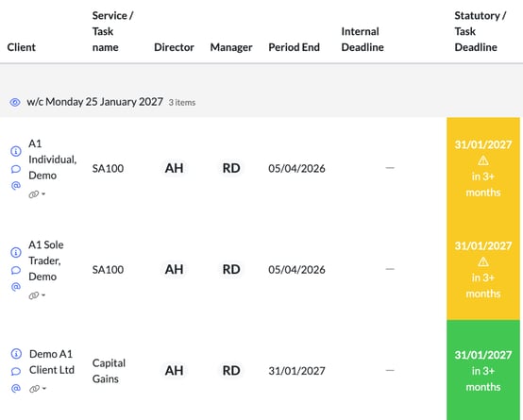Screen dimensions: 523x420
Task: Click internal deadline dash in A1 Individual row
Action: 390,168
